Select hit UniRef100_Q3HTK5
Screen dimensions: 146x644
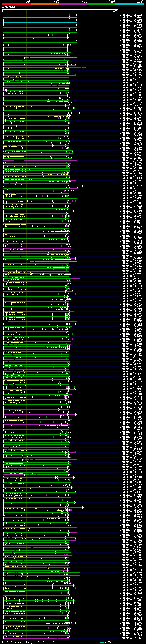[x=131, y=67]
